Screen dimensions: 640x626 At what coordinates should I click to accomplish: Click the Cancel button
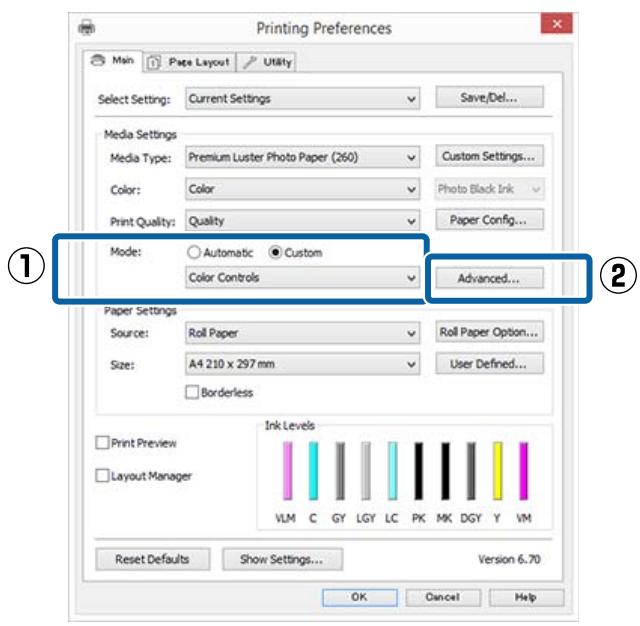tap(443, 597)
